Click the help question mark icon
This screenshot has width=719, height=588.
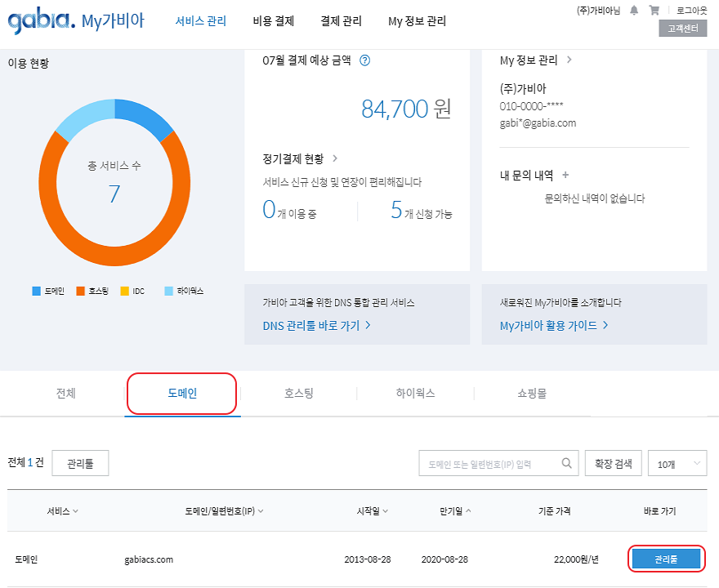[x=364, y=60]
